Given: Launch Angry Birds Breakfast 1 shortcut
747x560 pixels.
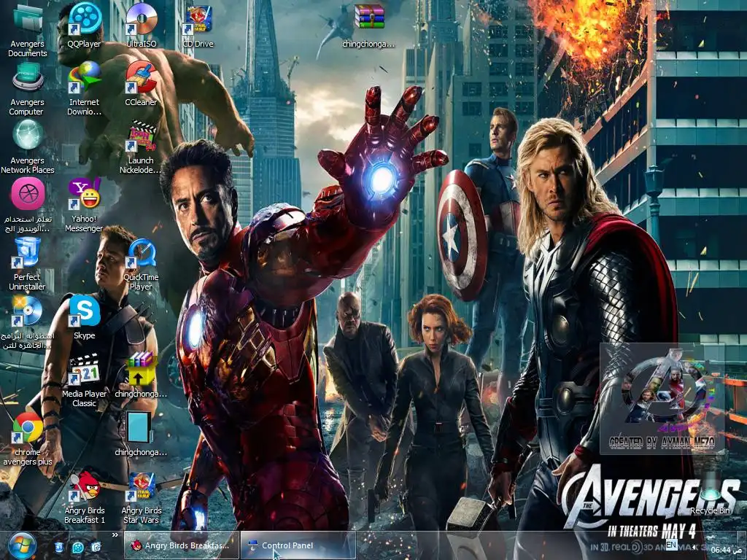Looking at the screenshot, I should click(x=85, y=497).
